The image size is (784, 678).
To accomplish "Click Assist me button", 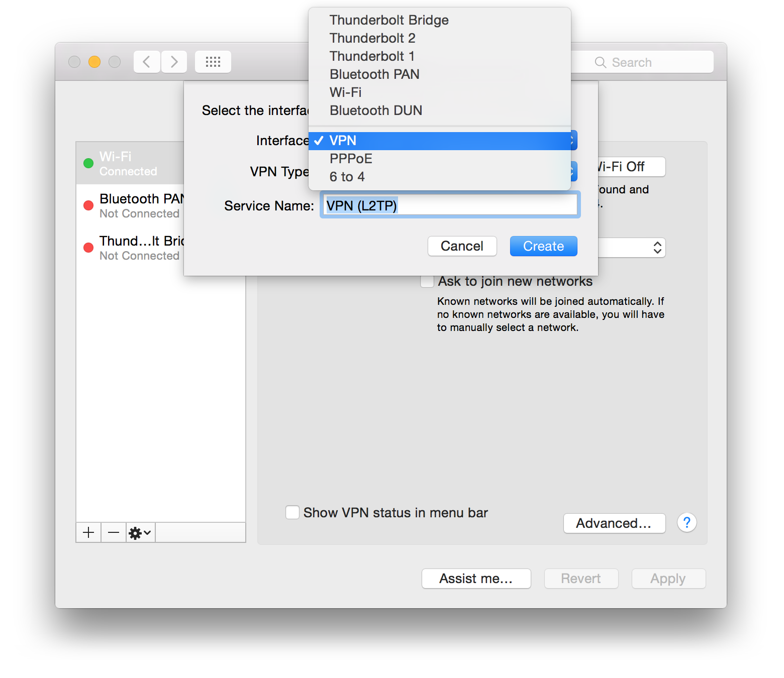I will coord(476,579).
